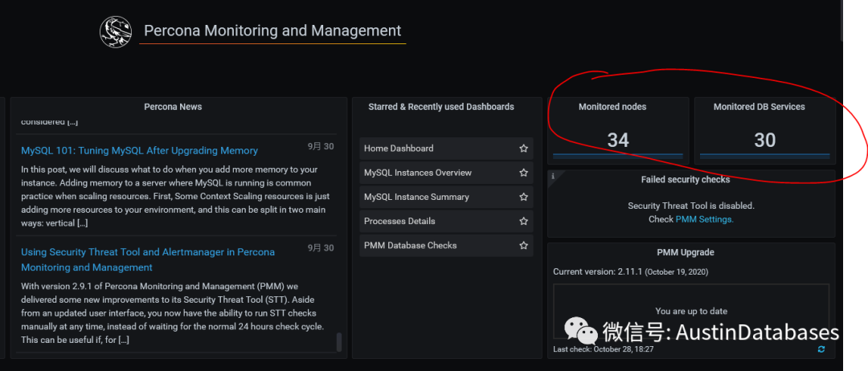The width and height of the screenshot is (868, 371).
Task: Click the Percona Monitoring and Management title
Action: point(272,31)
